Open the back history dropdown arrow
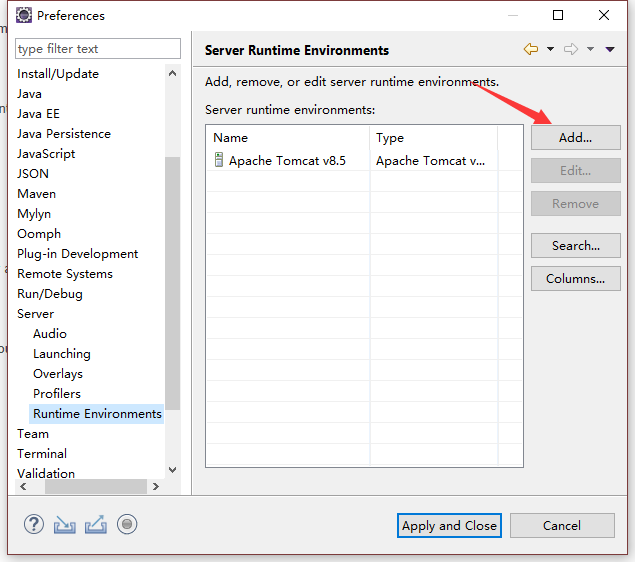Image resolution: width=635 pixels, height=562 pixels. [550, 49]
